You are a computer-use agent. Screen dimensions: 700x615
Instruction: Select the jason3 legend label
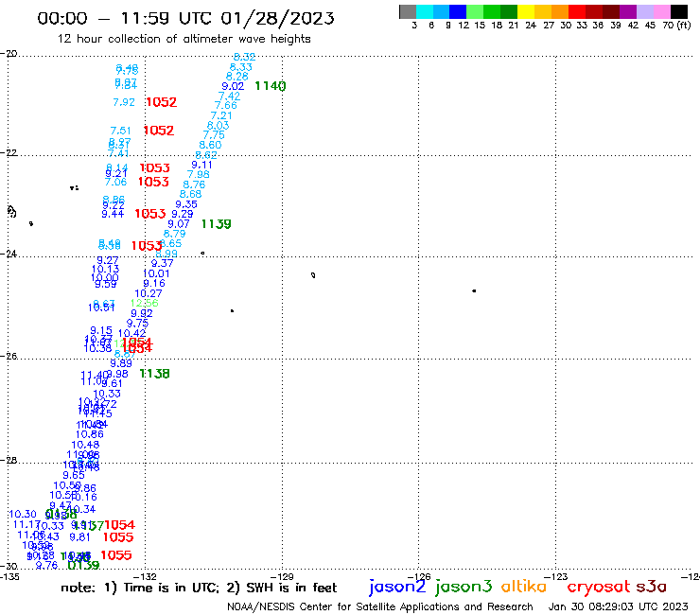coord(464,587)
